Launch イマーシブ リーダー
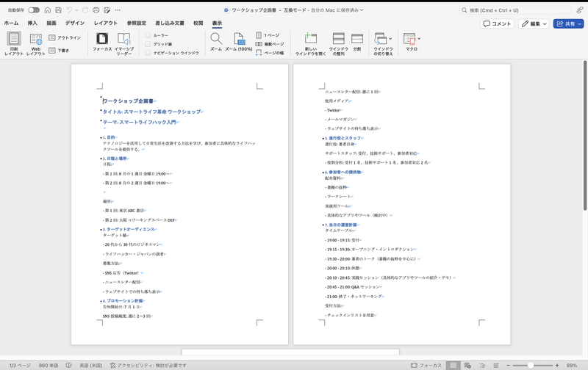 coord(124,40)
